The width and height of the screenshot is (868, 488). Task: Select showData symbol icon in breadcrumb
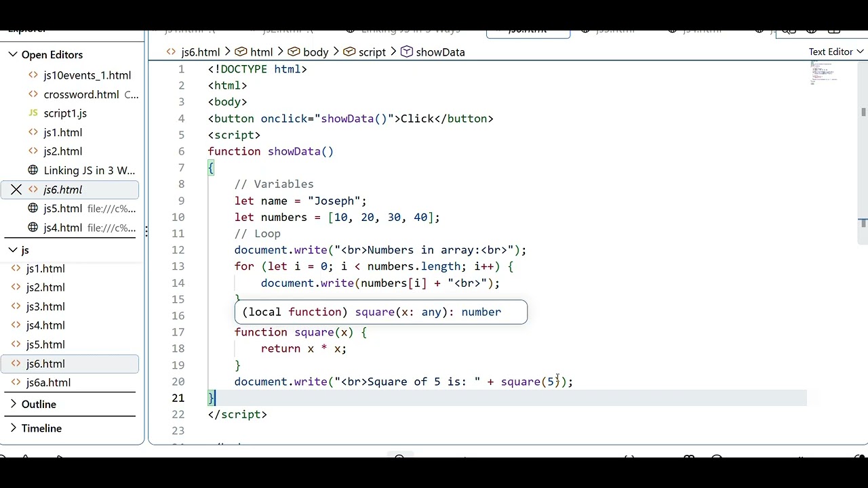point(407,52)
